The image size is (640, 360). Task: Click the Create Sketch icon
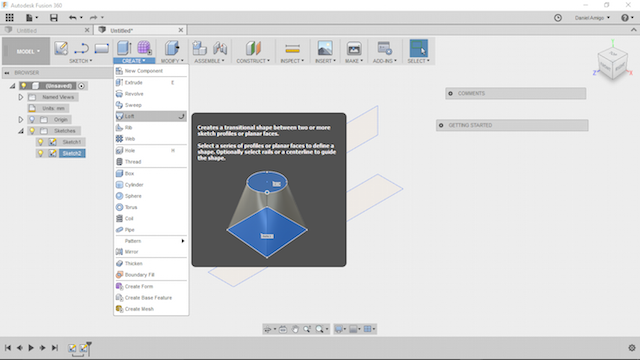click(61, 48)
